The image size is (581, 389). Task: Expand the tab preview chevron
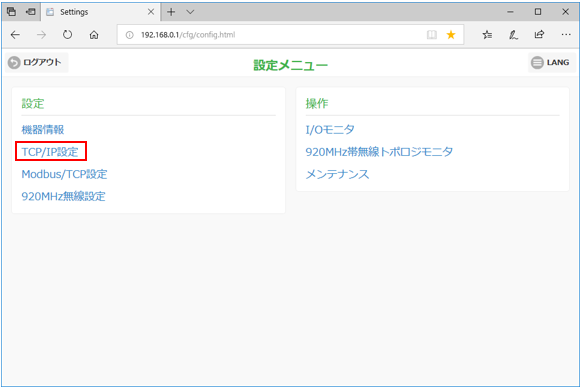click(190, 12)
